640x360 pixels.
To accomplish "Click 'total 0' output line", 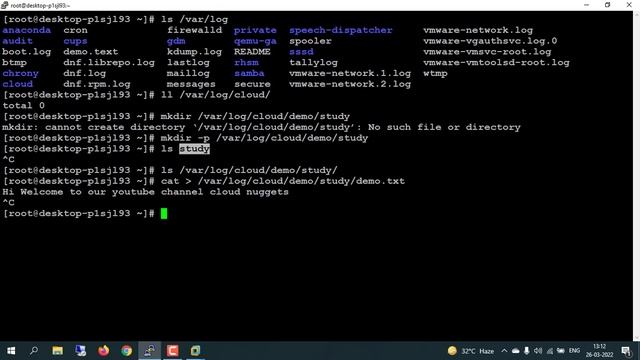I will [24, 106].
